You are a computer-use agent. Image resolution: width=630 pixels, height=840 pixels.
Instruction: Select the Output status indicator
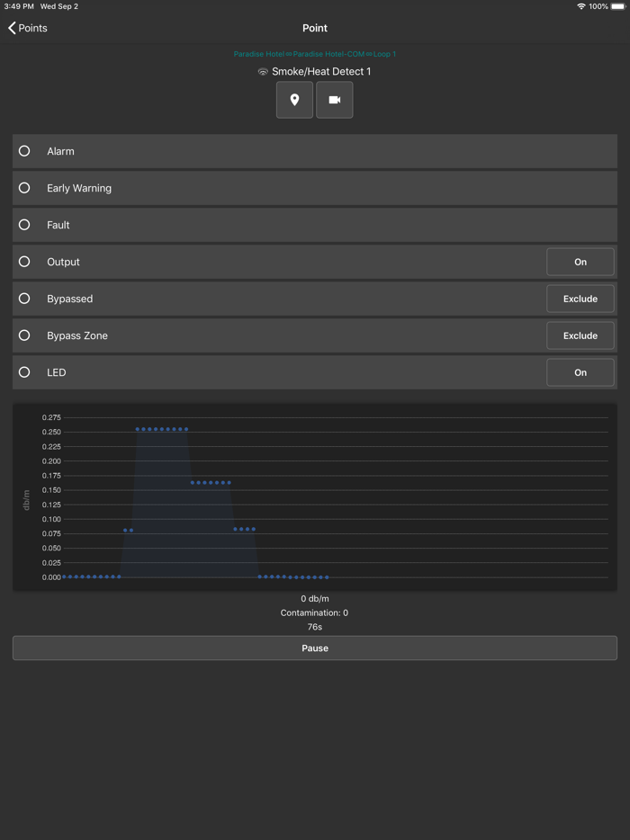24,262
